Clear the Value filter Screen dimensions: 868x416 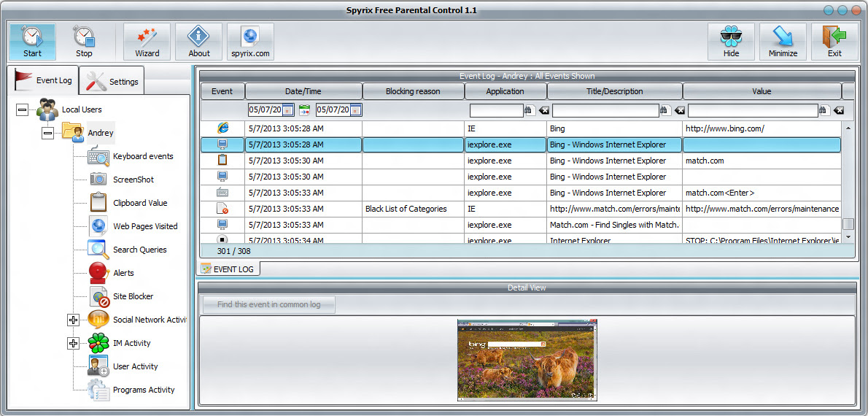point(839,110)
